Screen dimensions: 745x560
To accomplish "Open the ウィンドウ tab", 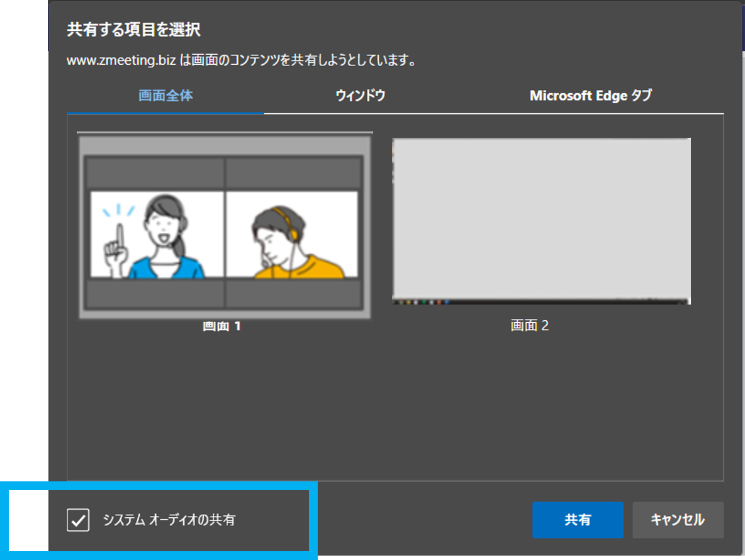I will click(x=360, y=96).
